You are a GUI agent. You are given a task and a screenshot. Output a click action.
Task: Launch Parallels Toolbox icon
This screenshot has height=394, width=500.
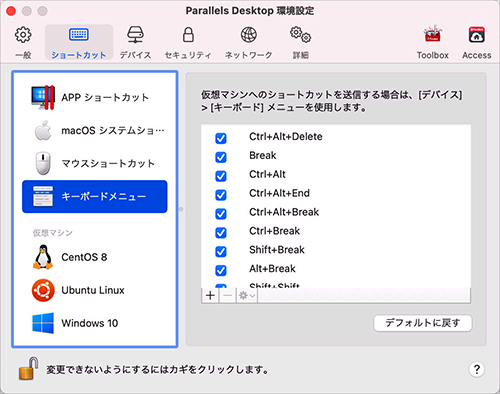point(432,43)
